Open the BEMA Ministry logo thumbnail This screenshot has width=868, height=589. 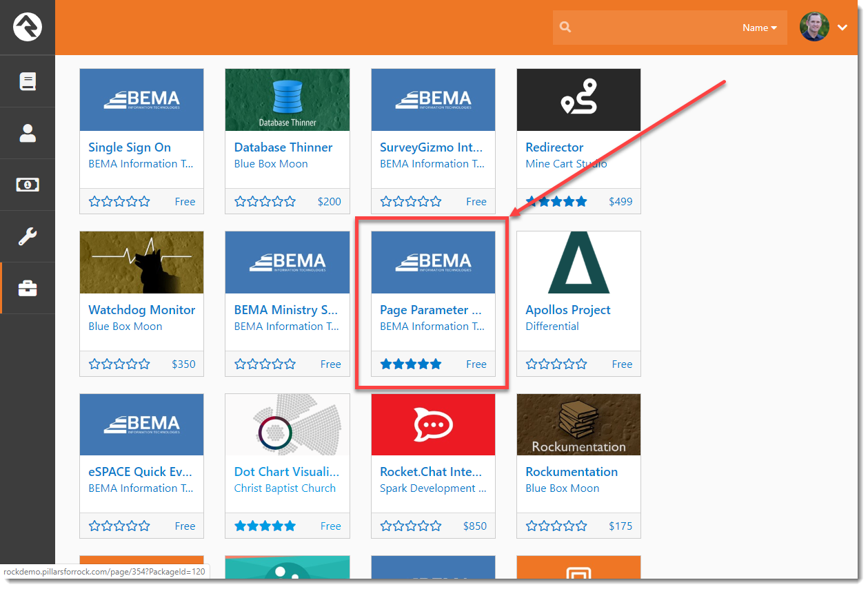click(x=287, y=262)
